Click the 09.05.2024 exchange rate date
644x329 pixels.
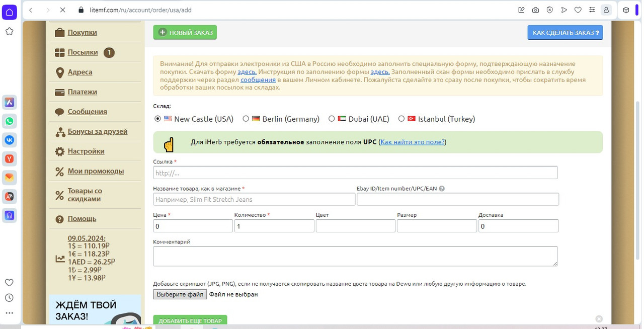(x=87, y=238)
